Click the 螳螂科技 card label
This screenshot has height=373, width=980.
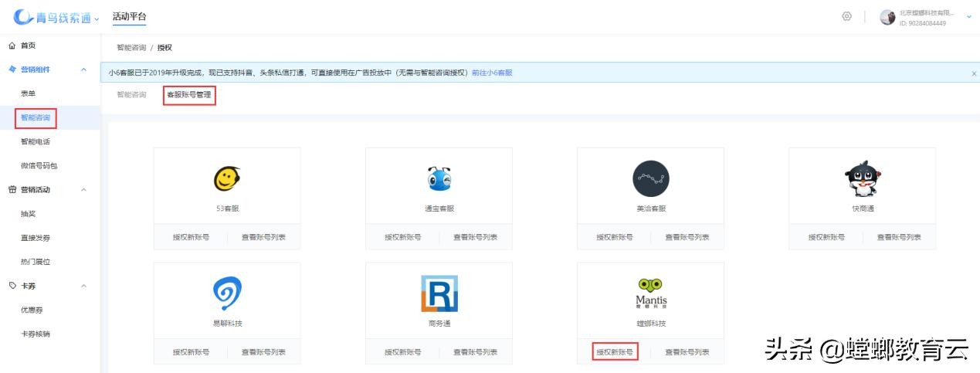click(x=650, y=323)
